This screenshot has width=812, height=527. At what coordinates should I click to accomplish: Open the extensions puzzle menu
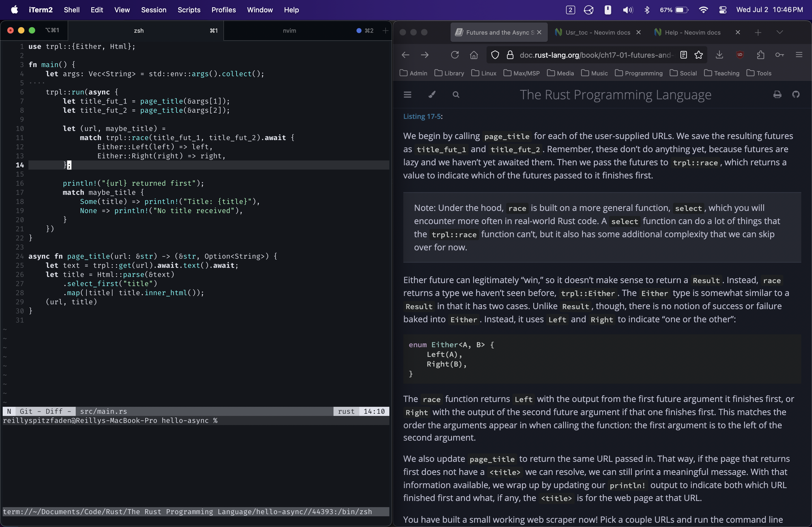(x=760, y=55)
